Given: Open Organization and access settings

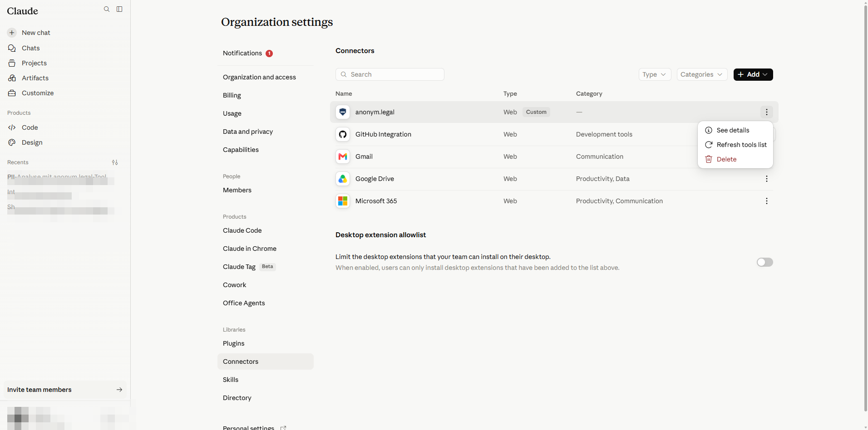Looking at the screenshot, I should tap(266, 77).
